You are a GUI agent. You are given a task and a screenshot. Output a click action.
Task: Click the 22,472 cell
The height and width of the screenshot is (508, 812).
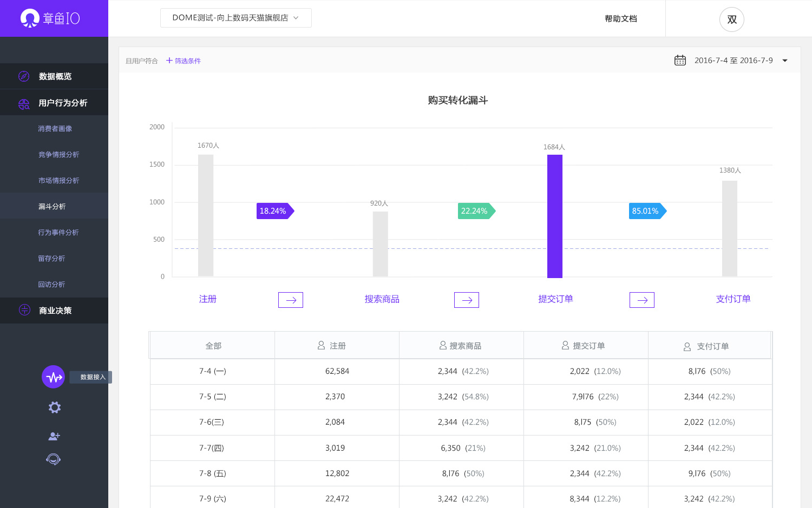[337, 499]
